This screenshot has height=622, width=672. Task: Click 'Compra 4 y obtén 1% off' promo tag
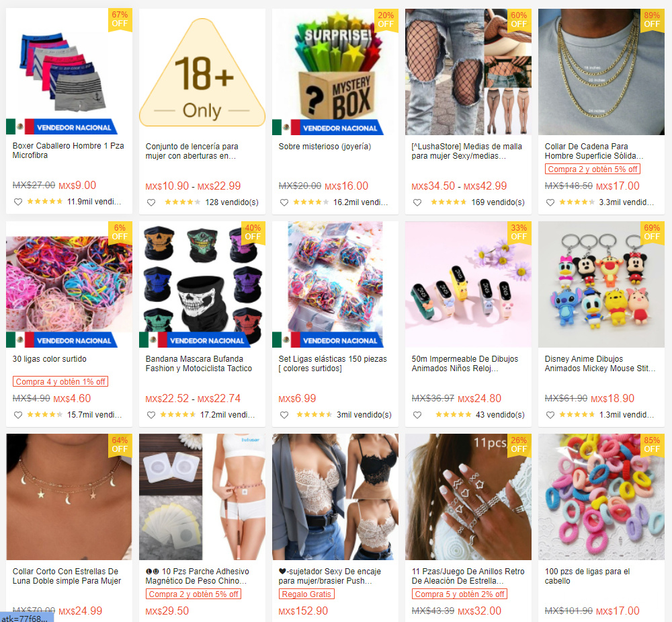click(x=60, y=381)
